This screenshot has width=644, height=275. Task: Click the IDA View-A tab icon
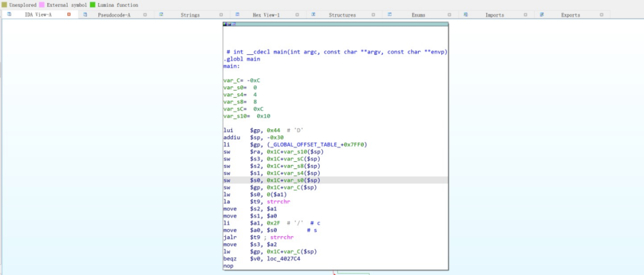10,14
